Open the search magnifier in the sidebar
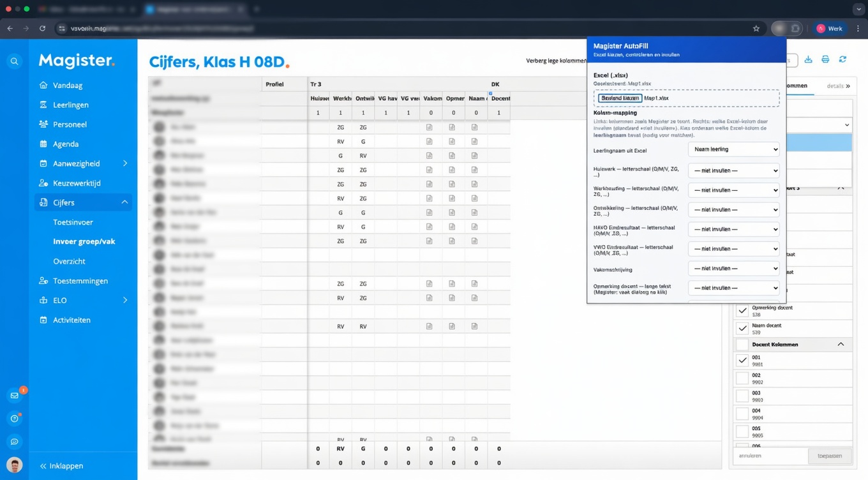Viewport: 868px width, 480px height. (x=14, y=61)
